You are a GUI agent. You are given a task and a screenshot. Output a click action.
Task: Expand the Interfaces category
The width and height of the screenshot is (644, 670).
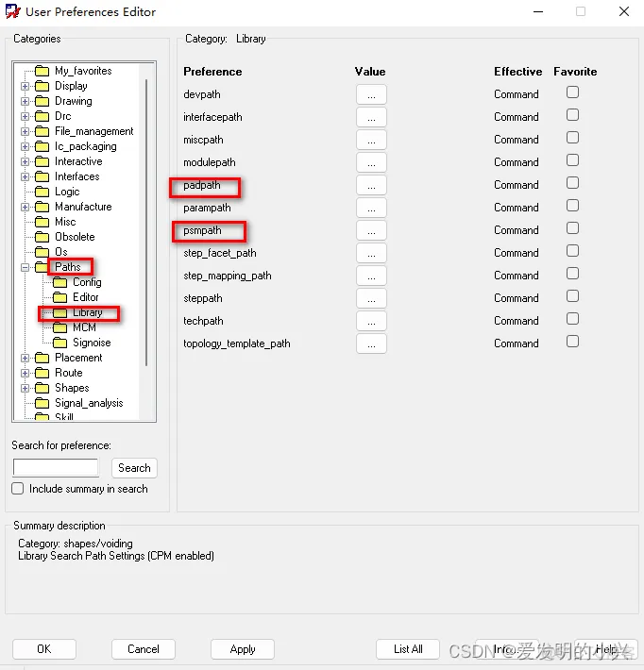tap(25, 176)
